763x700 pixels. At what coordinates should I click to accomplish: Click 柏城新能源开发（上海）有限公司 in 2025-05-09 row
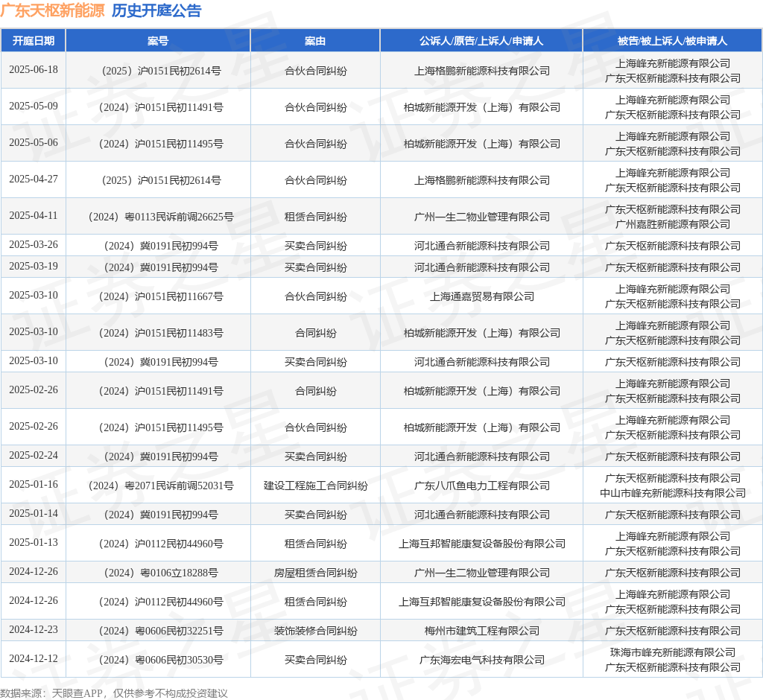point(482,107)
